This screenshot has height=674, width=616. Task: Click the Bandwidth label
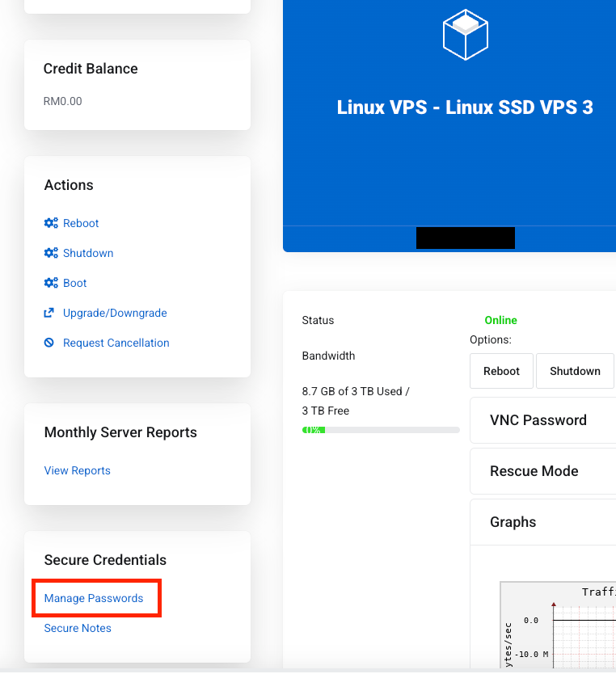[x=328, y=356]
